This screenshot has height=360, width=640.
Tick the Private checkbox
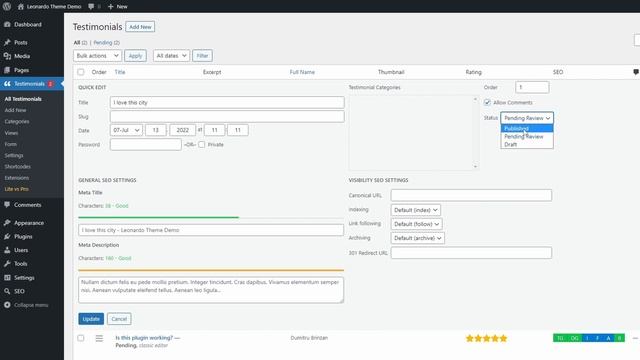coord(202,144)
